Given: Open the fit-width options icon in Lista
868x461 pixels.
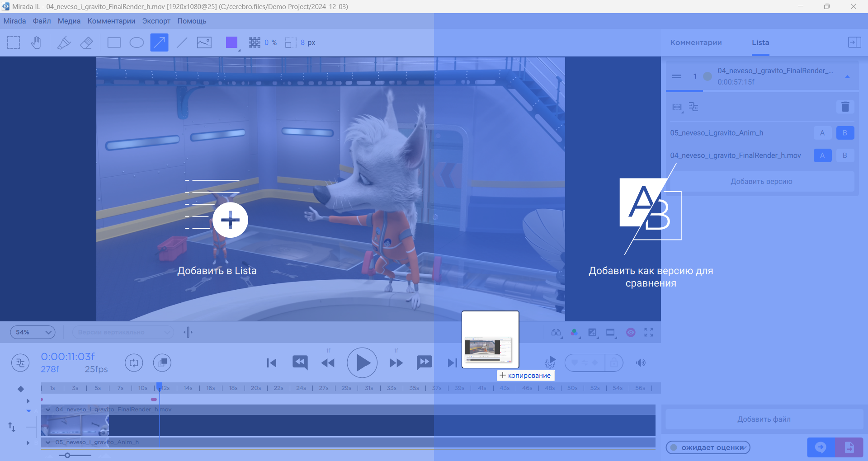Looking at the screenshot, I should click(x=677, y=107).
